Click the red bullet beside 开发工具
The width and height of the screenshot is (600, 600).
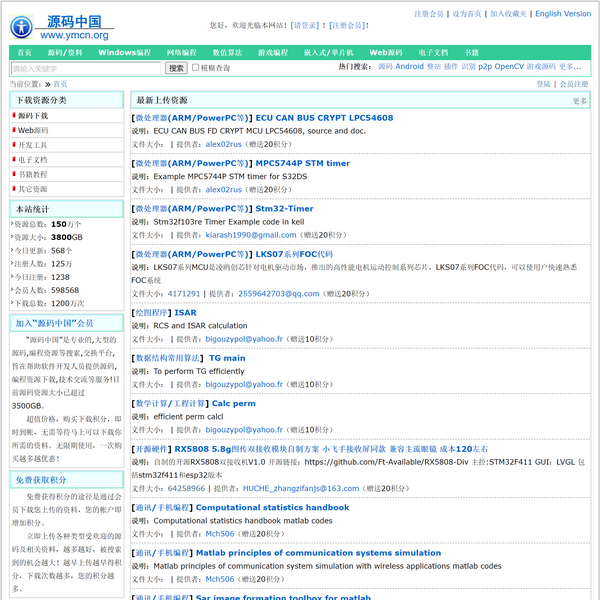coord(14,145)
